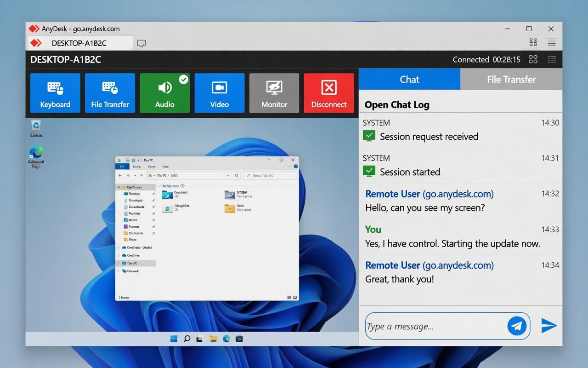
Task: Open Microsoft Store from the remote taskbar
Action: tap(239, 339)
